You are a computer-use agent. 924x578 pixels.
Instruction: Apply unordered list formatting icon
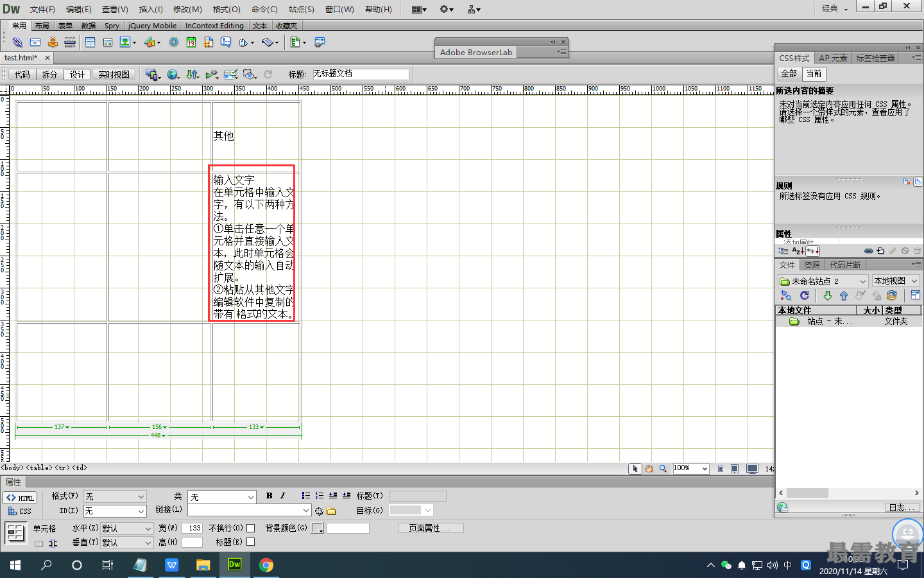(305, 496)
